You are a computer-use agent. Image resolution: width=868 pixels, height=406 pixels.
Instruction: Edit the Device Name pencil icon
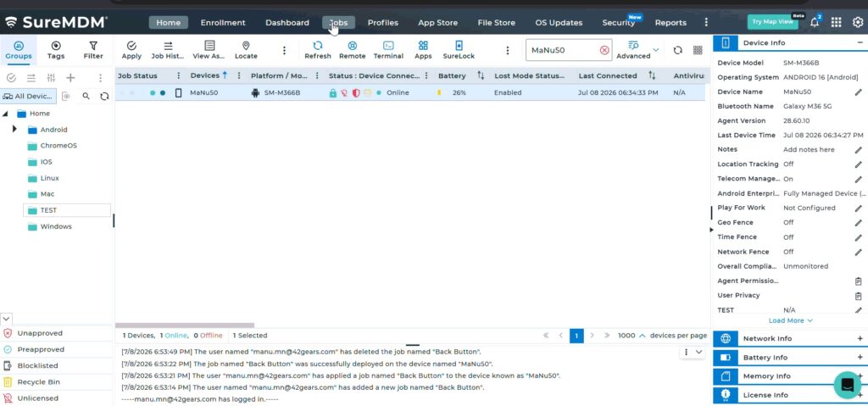[858, 92]
